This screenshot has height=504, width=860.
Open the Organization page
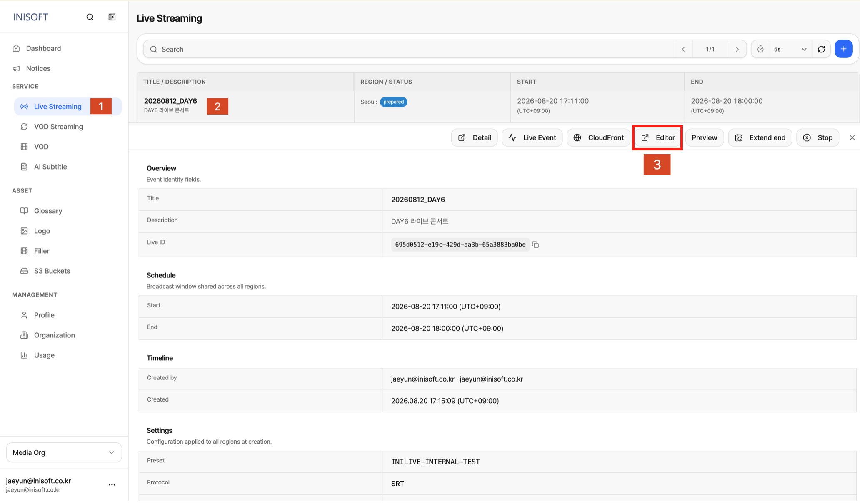55,335
